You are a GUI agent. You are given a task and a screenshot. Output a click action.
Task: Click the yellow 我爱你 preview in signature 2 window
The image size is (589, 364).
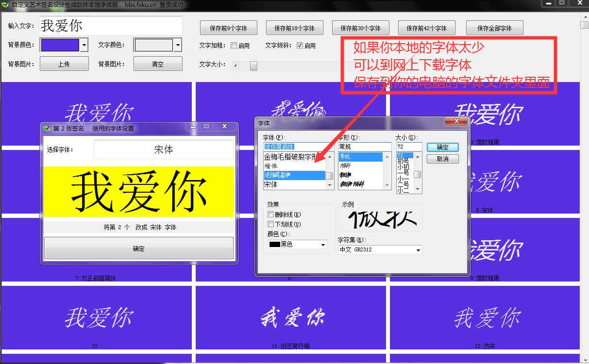[x=139, y=192]
